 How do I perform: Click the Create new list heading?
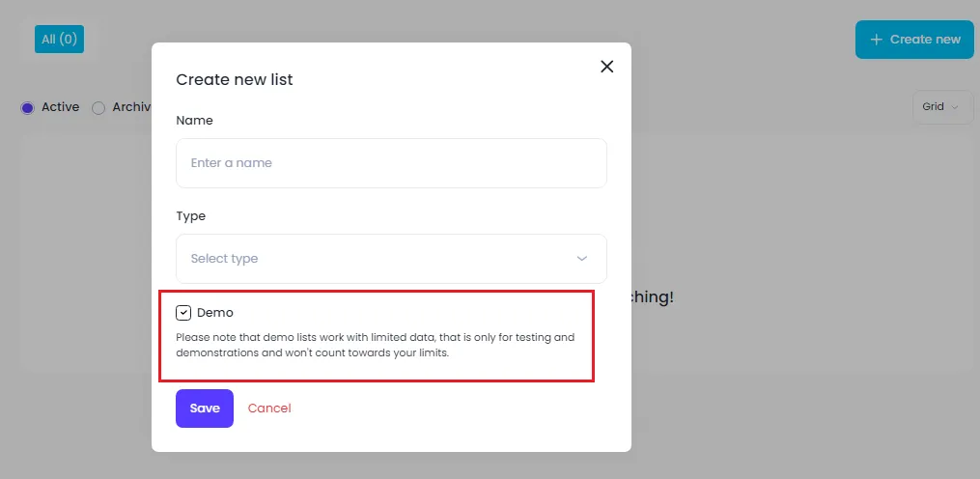tap(234, 79)
